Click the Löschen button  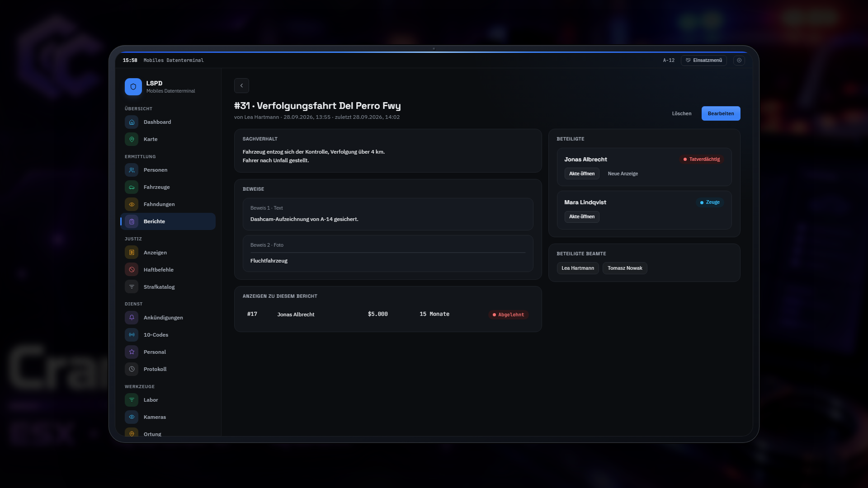click(682, 113)
